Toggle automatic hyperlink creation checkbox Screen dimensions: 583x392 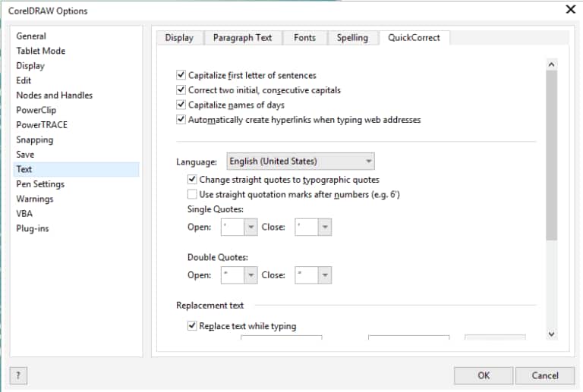point(181,119)
